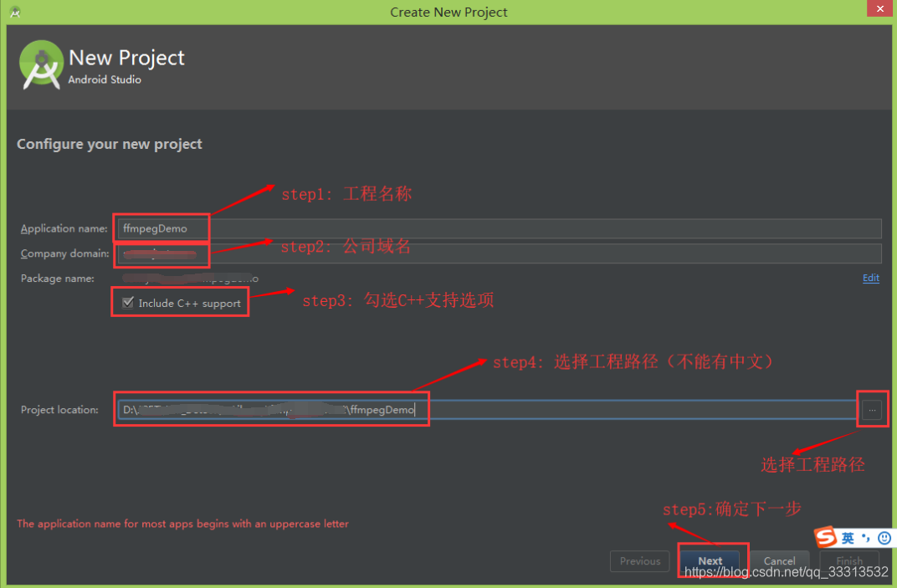The width and height of the screenshot is (897, 588).
Task: Click the Android Studio logo in header
Action: tap(41, 64)
